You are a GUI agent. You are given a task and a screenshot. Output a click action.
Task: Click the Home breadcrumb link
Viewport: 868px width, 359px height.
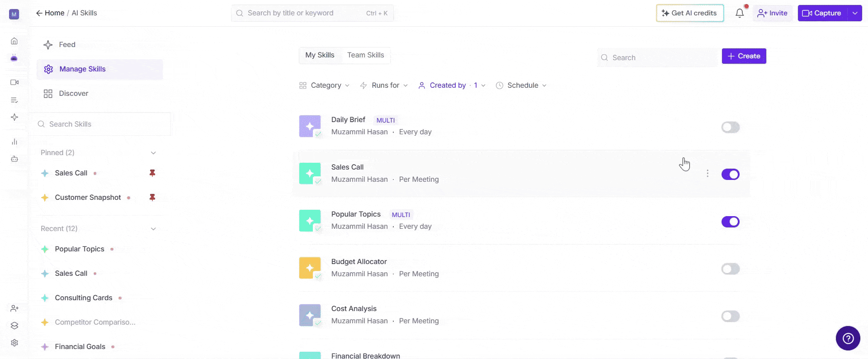click(54, 13)
